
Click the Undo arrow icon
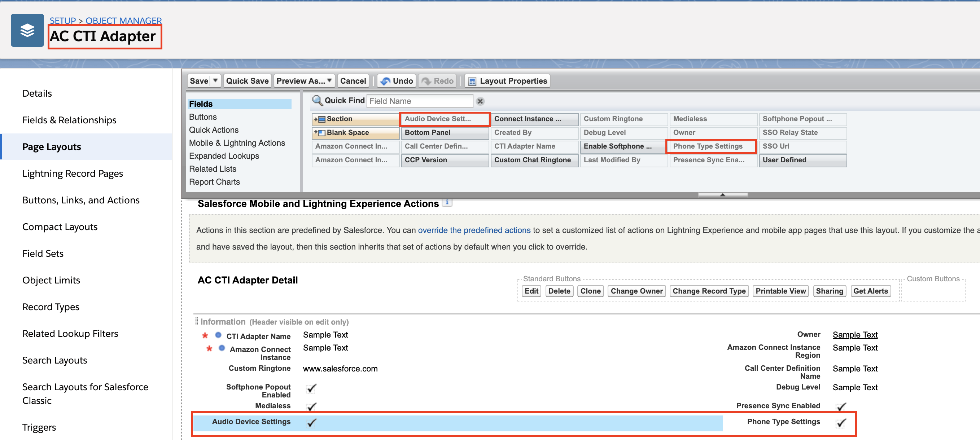coord(385,81)
